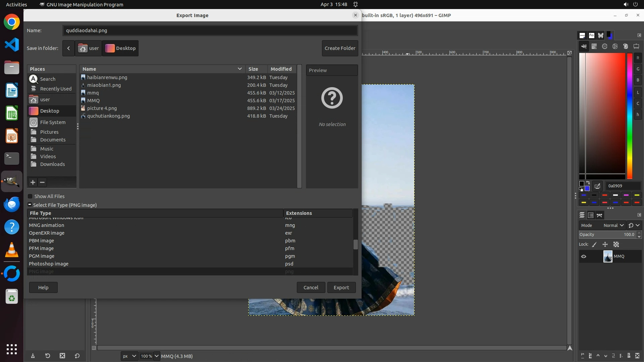The height and width of the screenshot is (362, 644).
Task: Switch to the Channels tab
Action: point(591,215)
